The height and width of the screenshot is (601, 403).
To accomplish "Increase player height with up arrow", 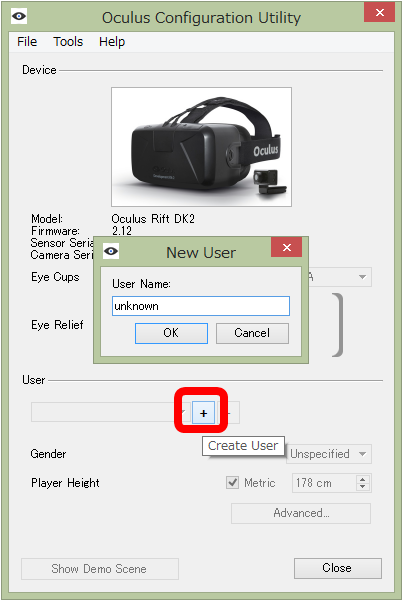I will pos(363,478).
